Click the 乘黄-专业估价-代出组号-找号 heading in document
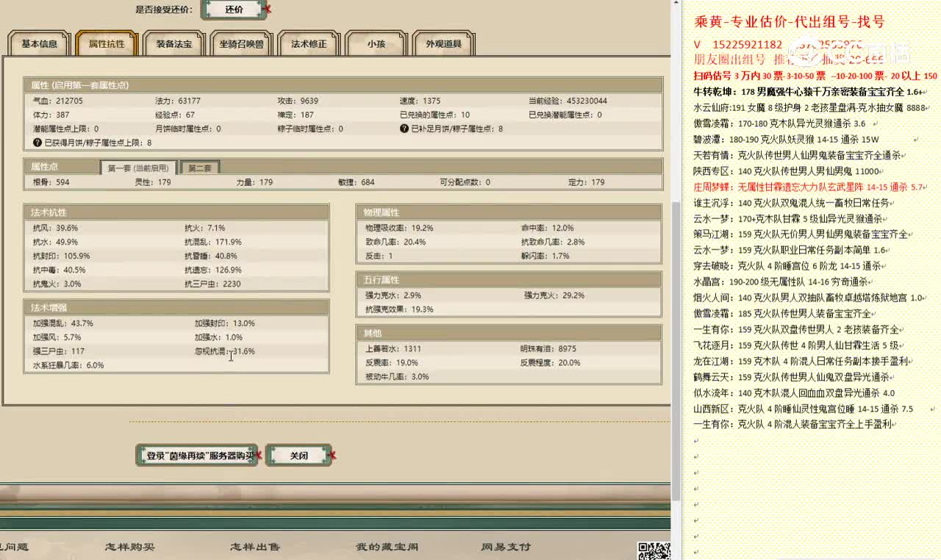Viewport: 941px width, 560px height. (789, 22)
